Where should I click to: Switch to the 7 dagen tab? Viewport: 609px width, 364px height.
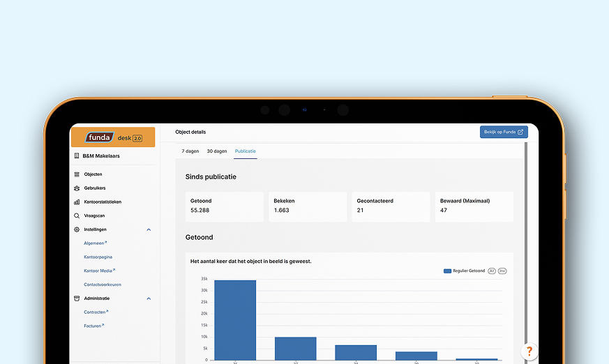point(190,151)
